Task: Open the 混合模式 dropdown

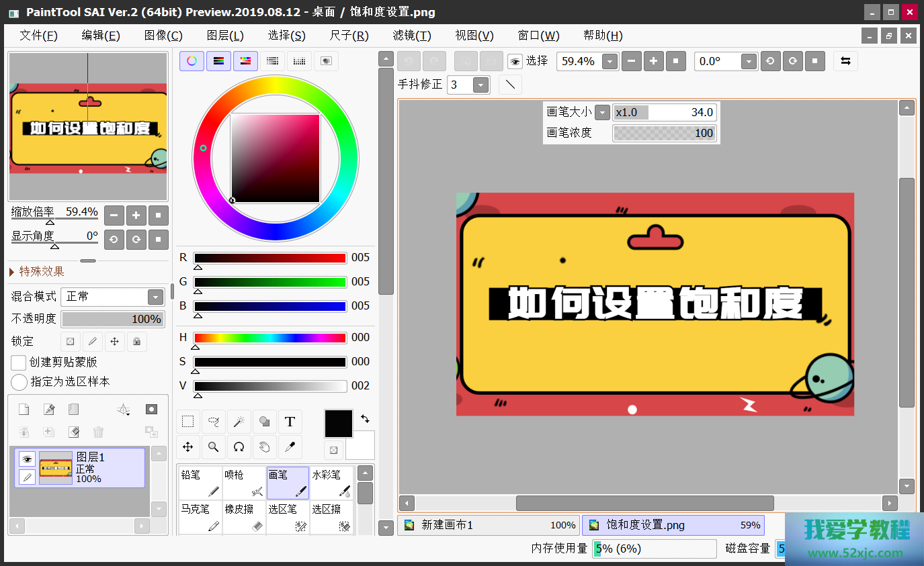Action: click(x=155, y=297)
